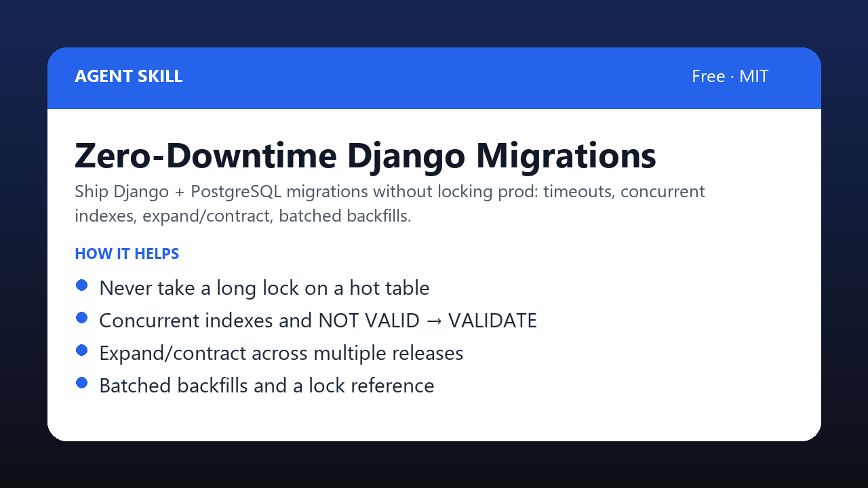Click the Free · MIT license text
This screenshot has width=868, height=488.
pyautogui.click(x=730, y=77)
